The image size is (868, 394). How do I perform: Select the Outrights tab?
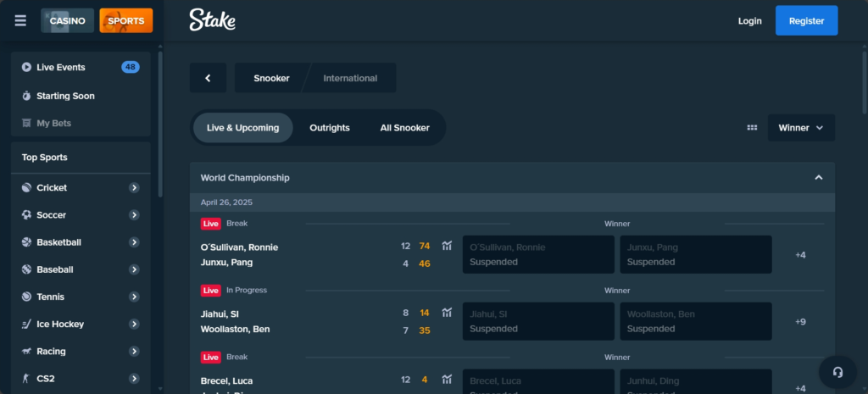pos(330,128)
